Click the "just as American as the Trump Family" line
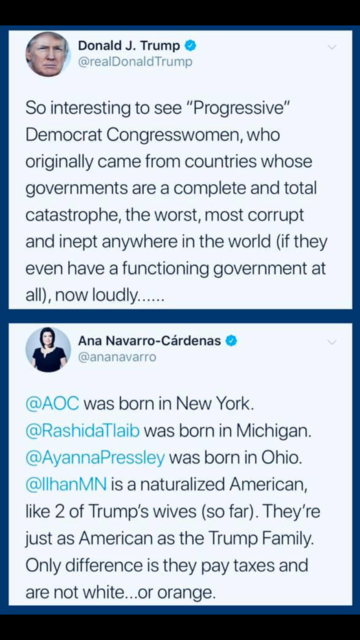Image resolution: width=360 pixels, height=640 pixels. click(169, 539)
